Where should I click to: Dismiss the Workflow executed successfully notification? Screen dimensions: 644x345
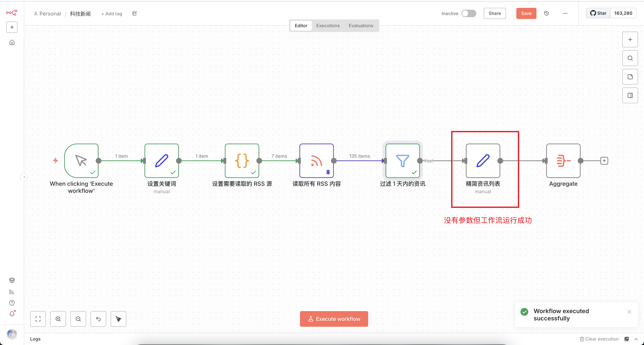[x=629, y=312]
